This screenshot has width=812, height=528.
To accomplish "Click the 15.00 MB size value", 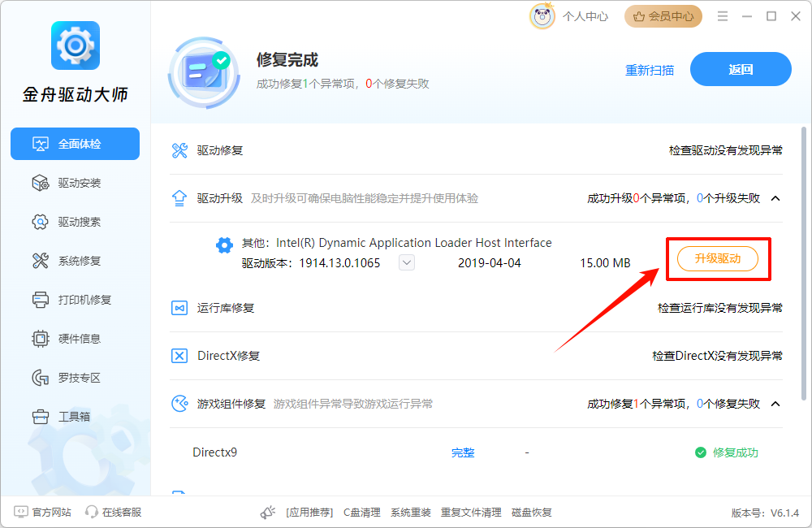I will click(605, 263).
